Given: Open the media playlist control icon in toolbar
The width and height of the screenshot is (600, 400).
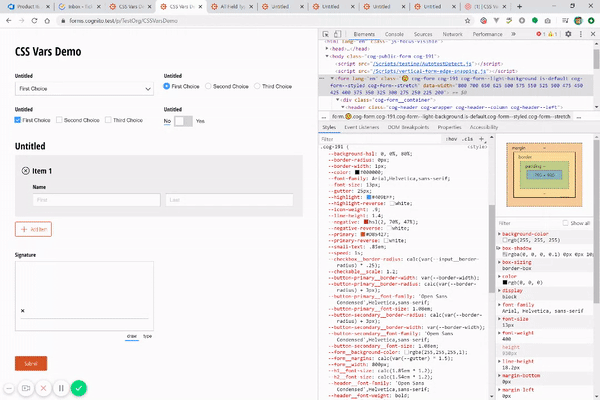Looking at the screenshot, I should click(x=565, y=21).
